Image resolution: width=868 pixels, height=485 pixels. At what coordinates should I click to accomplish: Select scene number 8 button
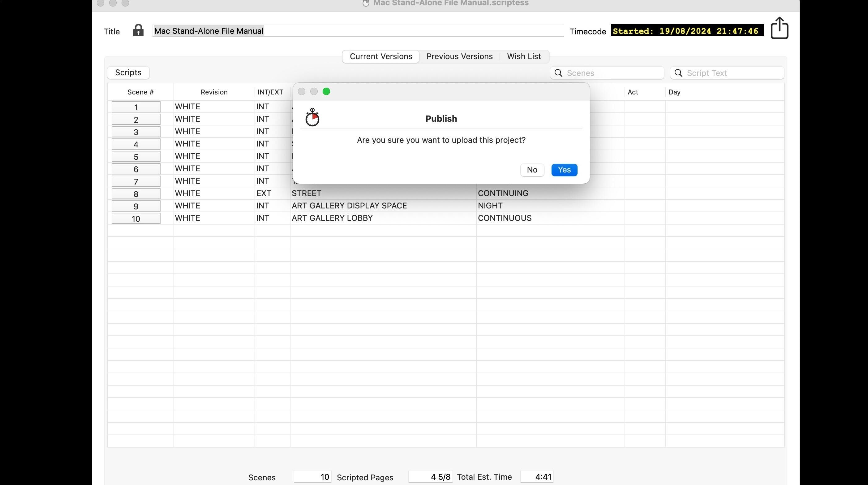tap(136, 194)
